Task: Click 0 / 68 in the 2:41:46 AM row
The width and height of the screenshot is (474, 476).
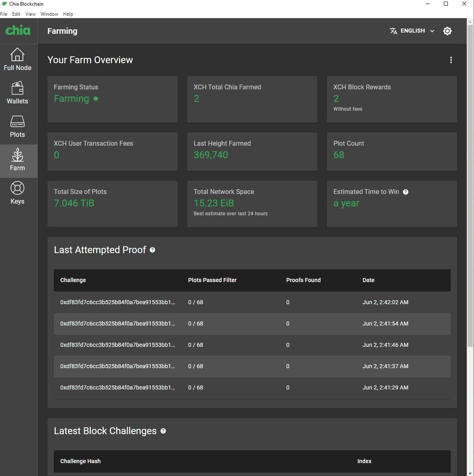Action: 196,345
